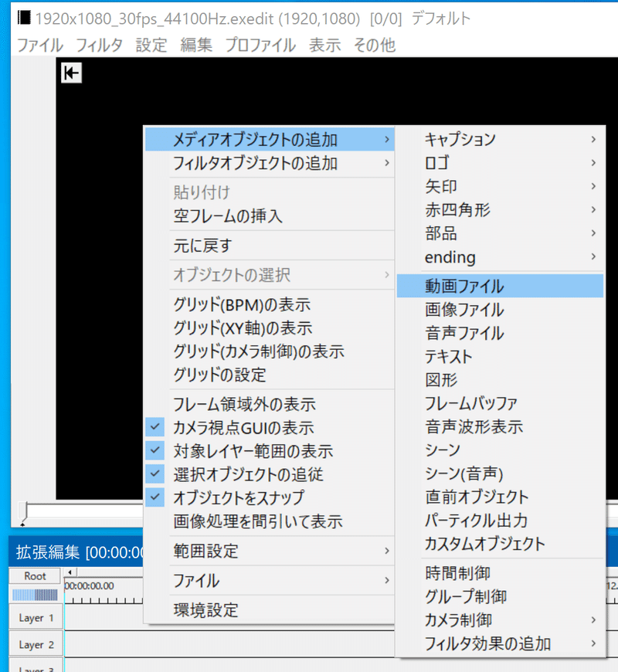Click the jump-to-start arrow icon in preview
The image size is (618, 672).
pyautogui.click(x=71, y=73)
